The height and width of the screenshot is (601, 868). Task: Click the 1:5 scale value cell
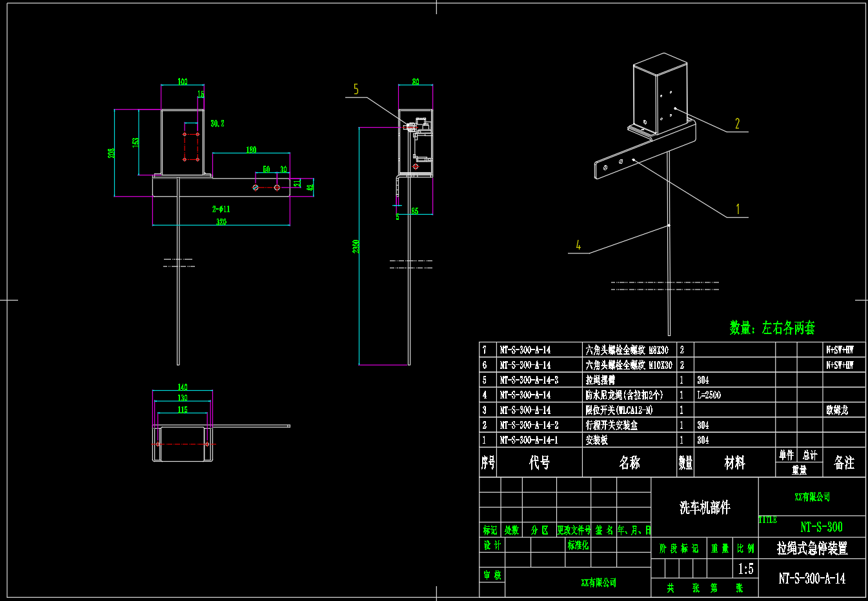[x=745, y=569]
